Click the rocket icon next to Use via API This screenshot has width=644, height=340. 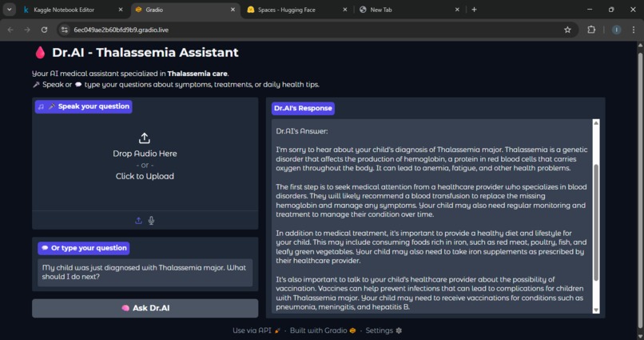coord(277,330)
